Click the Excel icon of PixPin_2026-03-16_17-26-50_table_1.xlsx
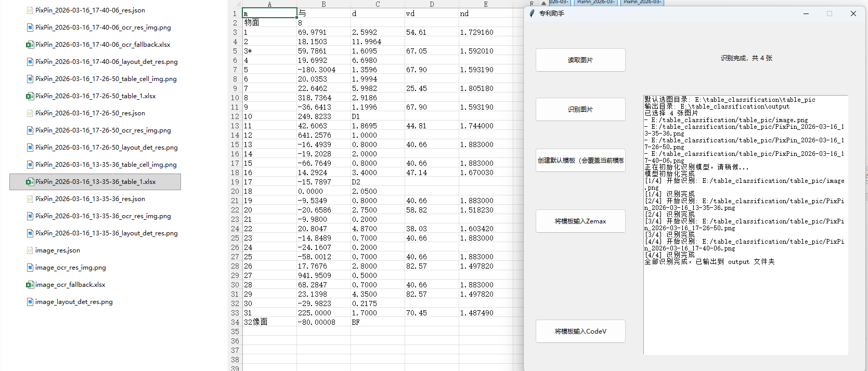The image size is (868, 371). [x=30, y=96]
